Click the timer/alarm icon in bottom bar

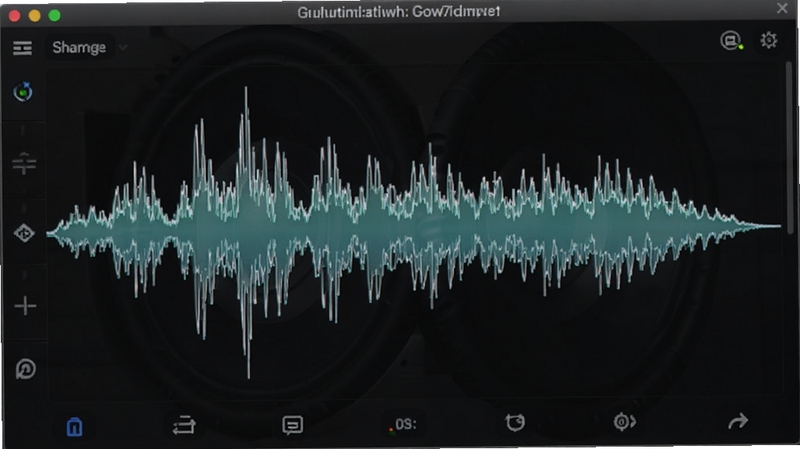pyautogui.click(x=515, y=422)
